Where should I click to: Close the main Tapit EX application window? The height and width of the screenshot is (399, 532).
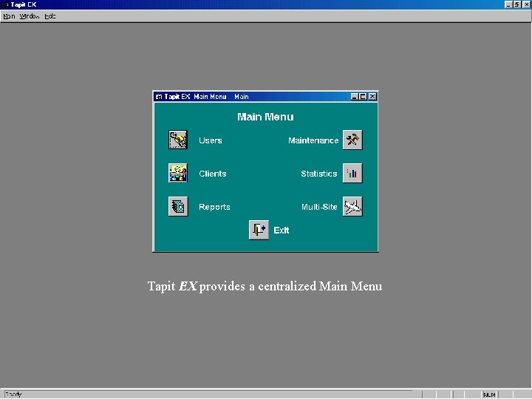click(x=527, y=4)
